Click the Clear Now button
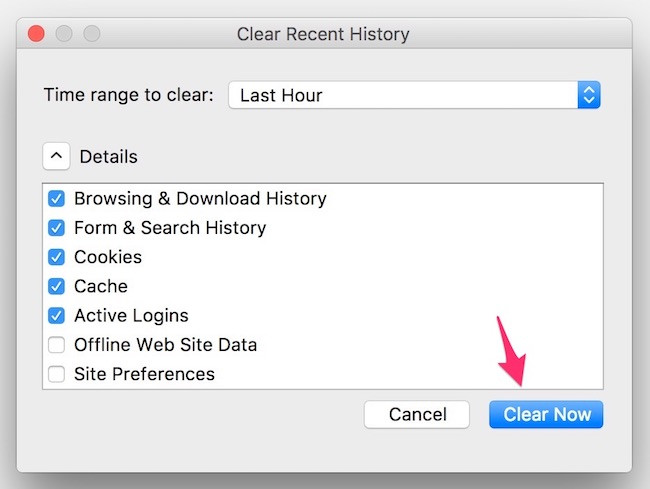The width and height of the screenshot is (650, 489). click(x=546, y=414)
